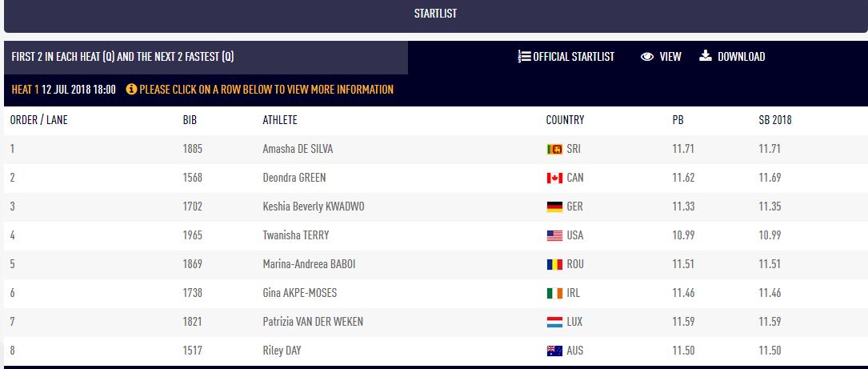
Task: Click the View button text
Action: pyautogui.click(x=670, y=57)
